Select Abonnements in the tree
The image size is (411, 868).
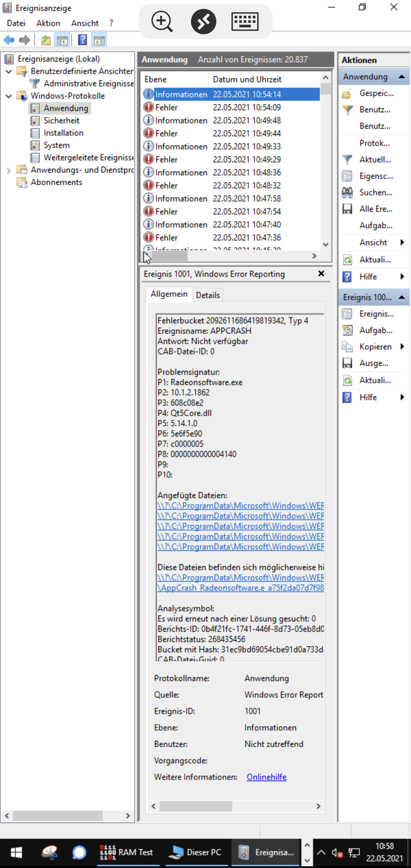pyautogui.click(x=56, y=182)
